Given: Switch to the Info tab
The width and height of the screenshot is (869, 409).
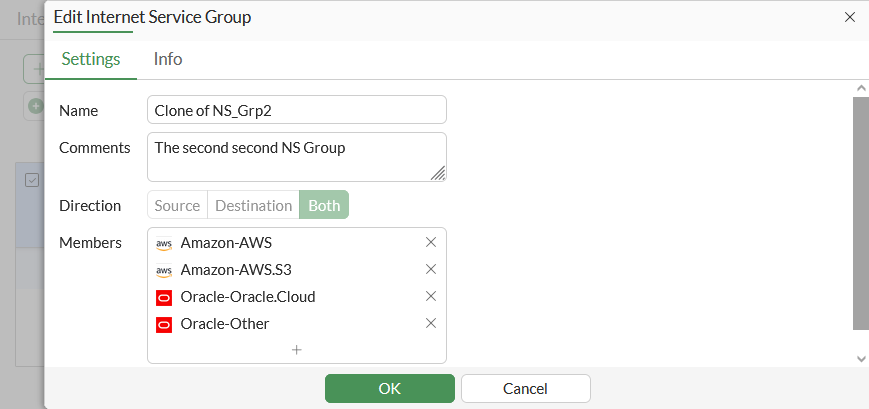Looking at the screenshot, I should coord(168,59).
